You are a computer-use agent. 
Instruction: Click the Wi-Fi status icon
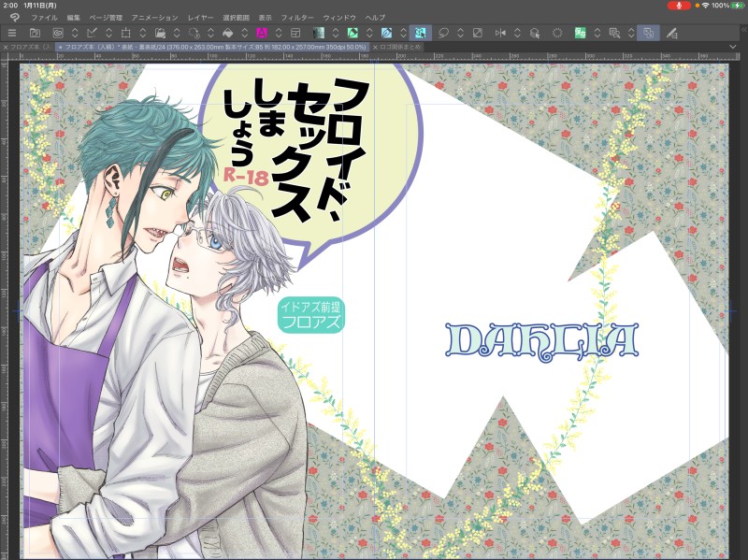[x=706, y=6]
